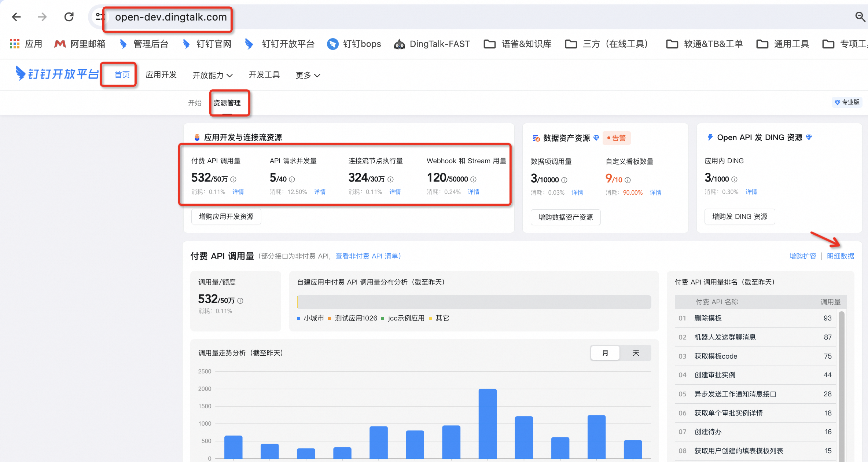
Task: Click the 告警 alert tag
Action: [617, 138]
